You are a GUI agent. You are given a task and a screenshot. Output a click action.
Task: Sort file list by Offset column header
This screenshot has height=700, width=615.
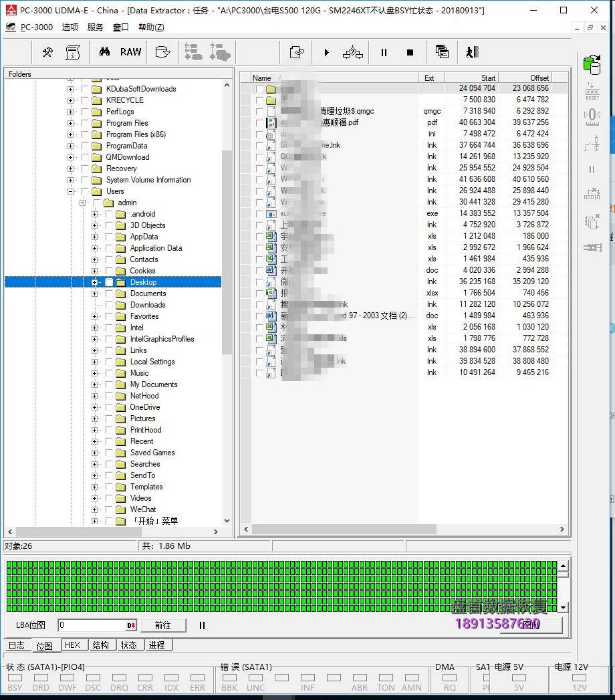(525, 78)
